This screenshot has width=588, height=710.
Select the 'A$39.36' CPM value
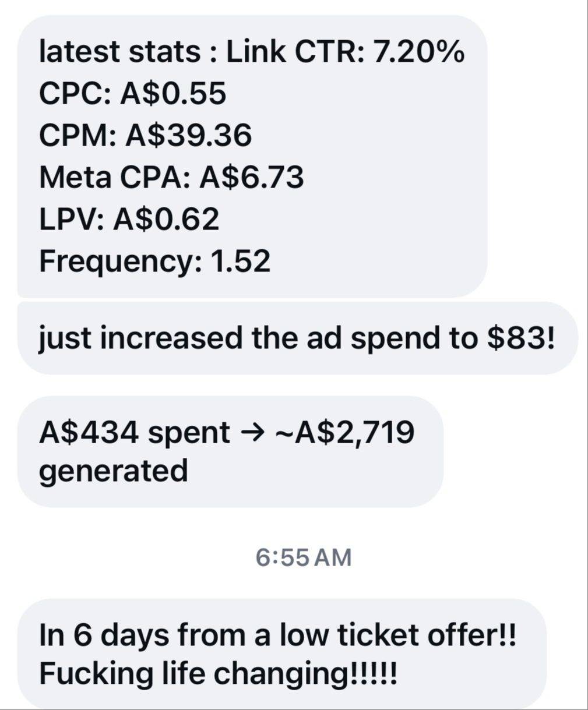point(188,135)
